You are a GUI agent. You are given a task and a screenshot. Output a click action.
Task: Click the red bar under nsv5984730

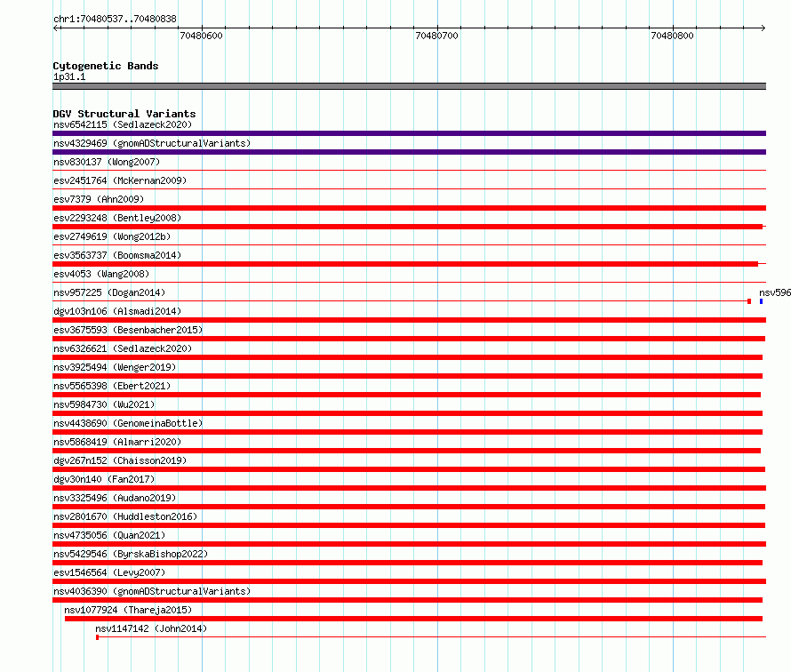pyautogui.click(x=408, y=413)
